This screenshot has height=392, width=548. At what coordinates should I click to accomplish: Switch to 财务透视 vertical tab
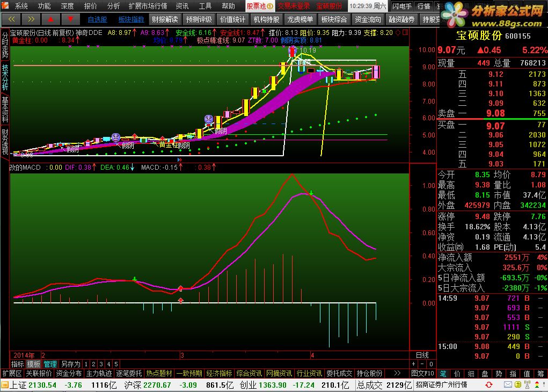click(5, 142)
